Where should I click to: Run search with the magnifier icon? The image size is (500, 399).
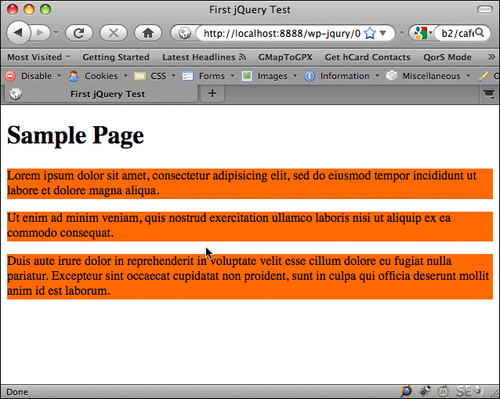[x=480, y=33]
